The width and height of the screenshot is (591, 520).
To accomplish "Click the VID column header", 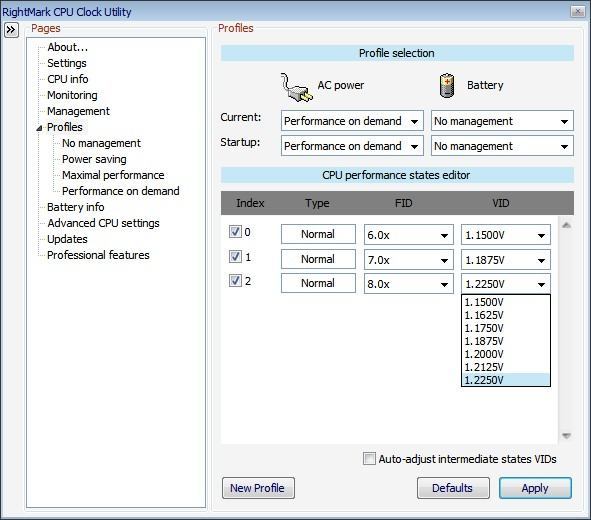I will [x=501, y=203].
